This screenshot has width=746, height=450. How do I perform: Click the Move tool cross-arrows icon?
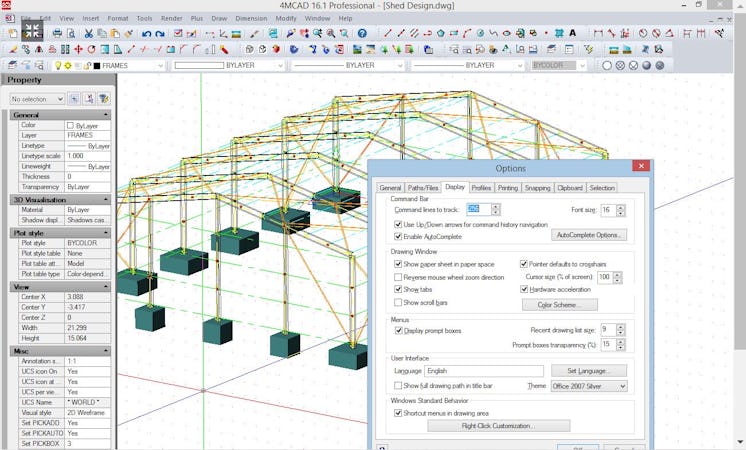pyautogui.click(x=77, y=49)
